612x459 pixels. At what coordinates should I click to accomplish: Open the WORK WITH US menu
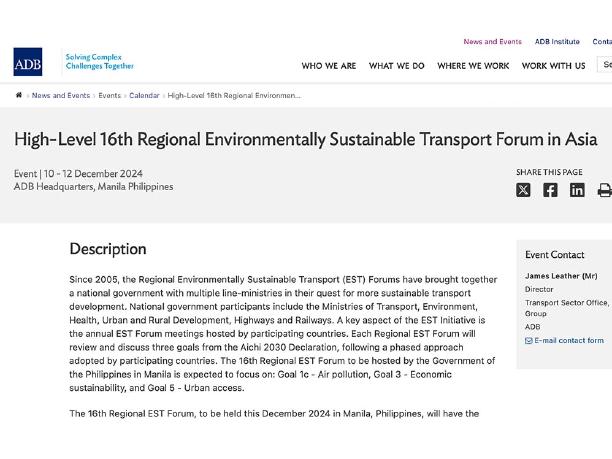[x=553, y=66]
